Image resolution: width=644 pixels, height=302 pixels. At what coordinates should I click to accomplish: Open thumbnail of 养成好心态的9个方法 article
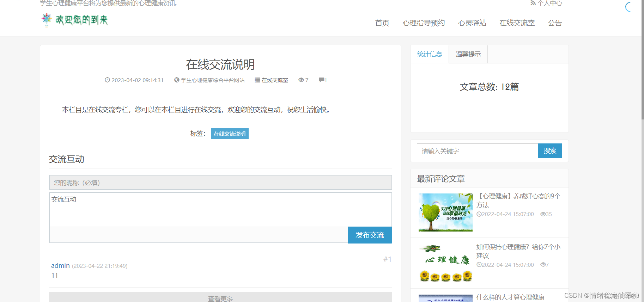[x=445, y=212]
